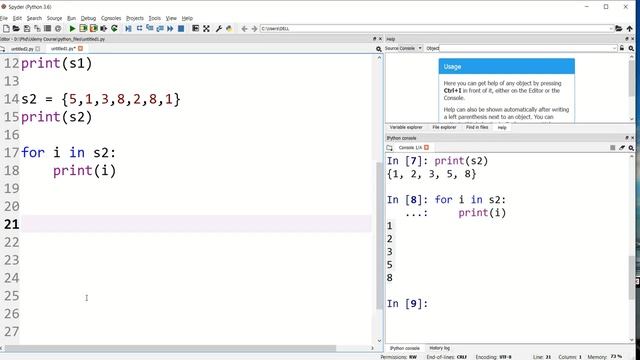The image size is (640, 360).
Task: Browse the console tabs icon beside Console 1/A
Action: (389, 148)
